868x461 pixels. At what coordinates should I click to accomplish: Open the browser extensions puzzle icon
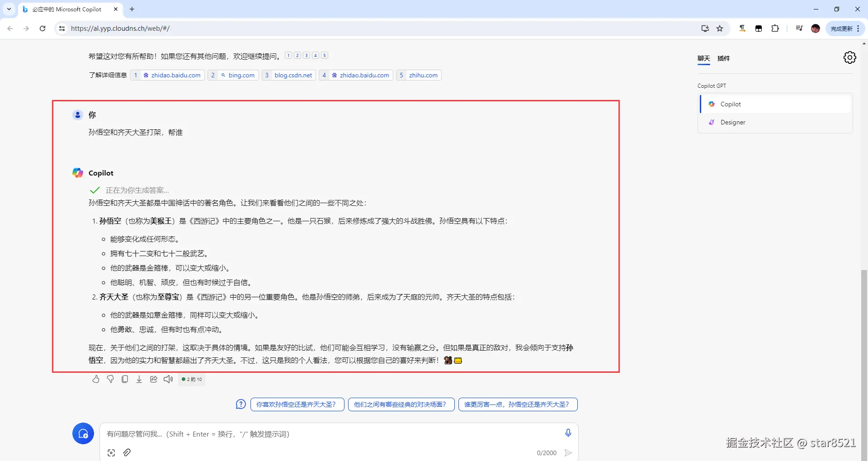point(775,29)
